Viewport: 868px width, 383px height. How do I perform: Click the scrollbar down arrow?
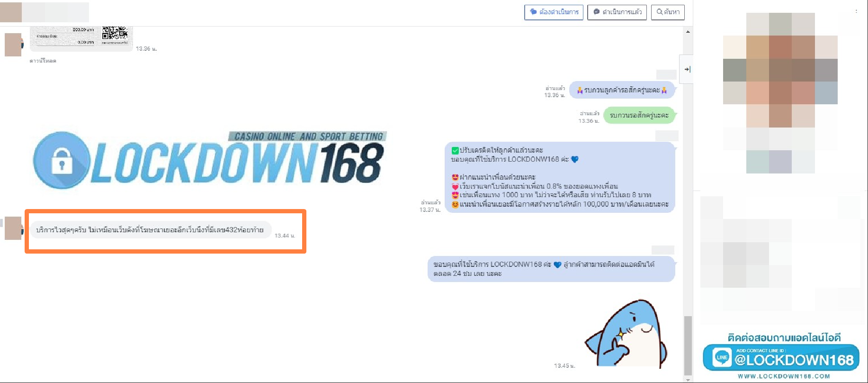coord(688,379)
